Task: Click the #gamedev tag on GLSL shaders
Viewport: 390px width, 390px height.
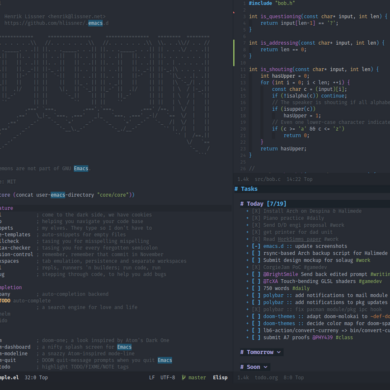Action: (370, 281)
